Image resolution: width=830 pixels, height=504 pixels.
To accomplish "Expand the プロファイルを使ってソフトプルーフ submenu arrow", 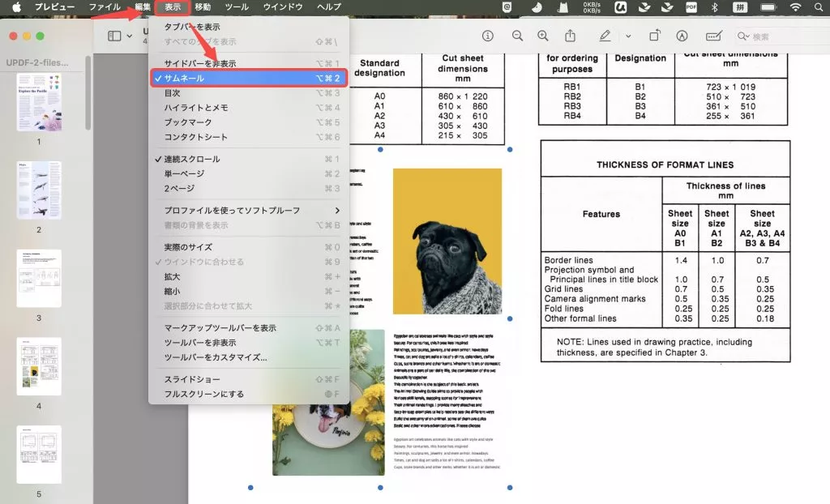I will pos(337,210).
